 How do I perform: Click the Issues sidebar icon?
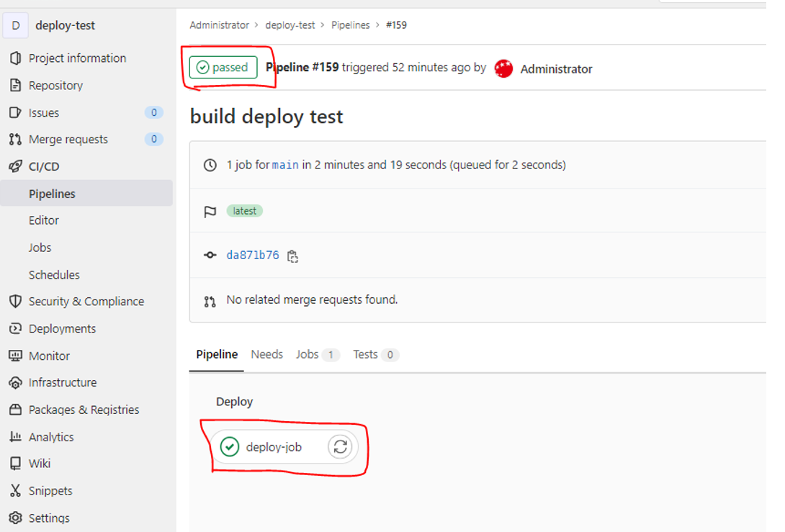coord(16,112)
